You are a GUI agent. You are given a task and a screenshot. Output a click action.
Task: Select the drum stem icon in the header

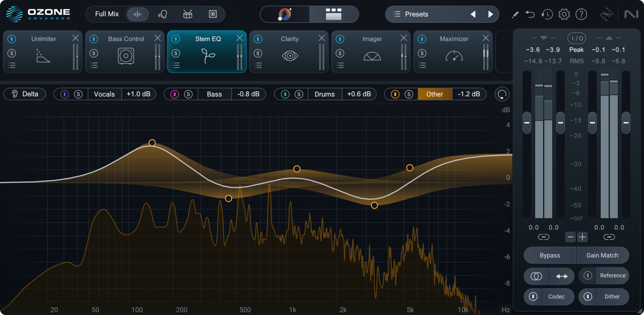click(187, 14)
